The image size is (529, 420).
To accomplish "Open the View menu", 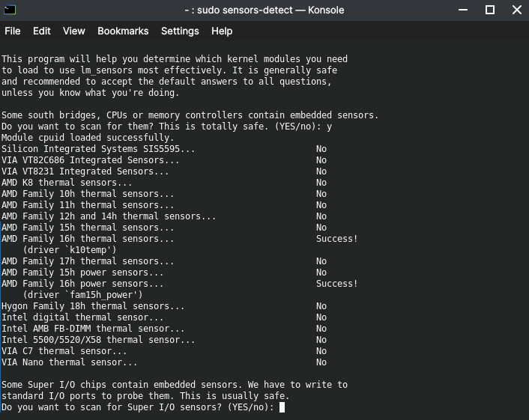I will 74,31.
